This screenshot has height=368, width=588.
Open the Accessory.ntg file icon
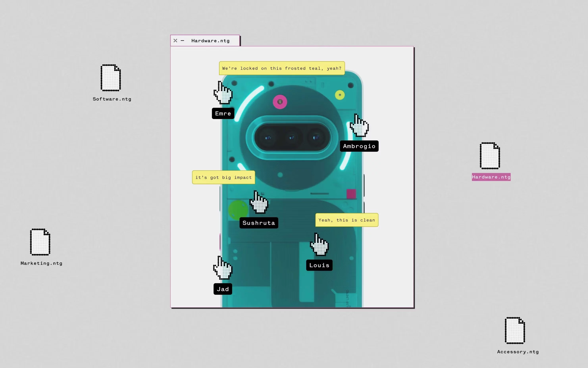pyautogui.click(x=515, y=331)
